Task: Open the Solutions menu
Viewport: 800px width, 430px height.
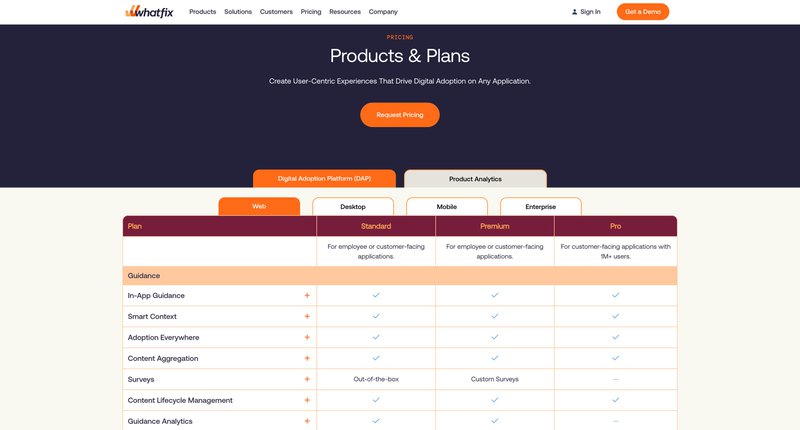Action: [238, 12]
